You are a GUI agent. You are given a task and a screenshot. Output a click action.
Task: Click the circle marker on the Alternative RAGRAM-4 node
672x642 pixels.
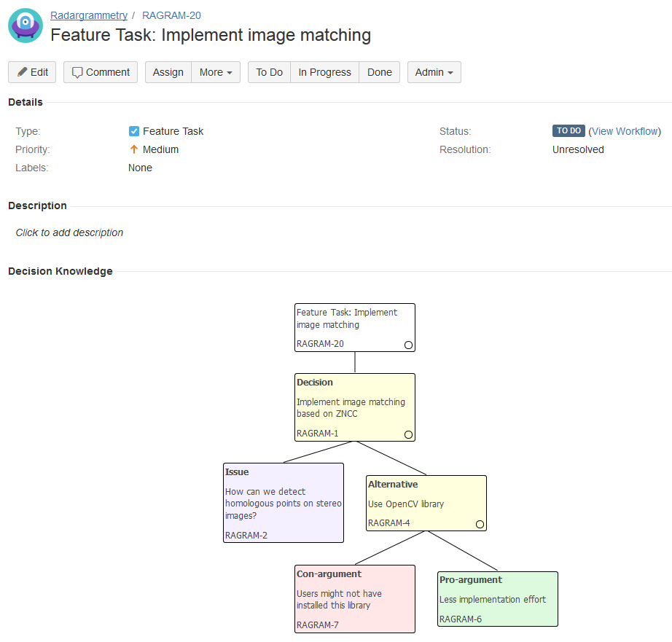point(480,524)
